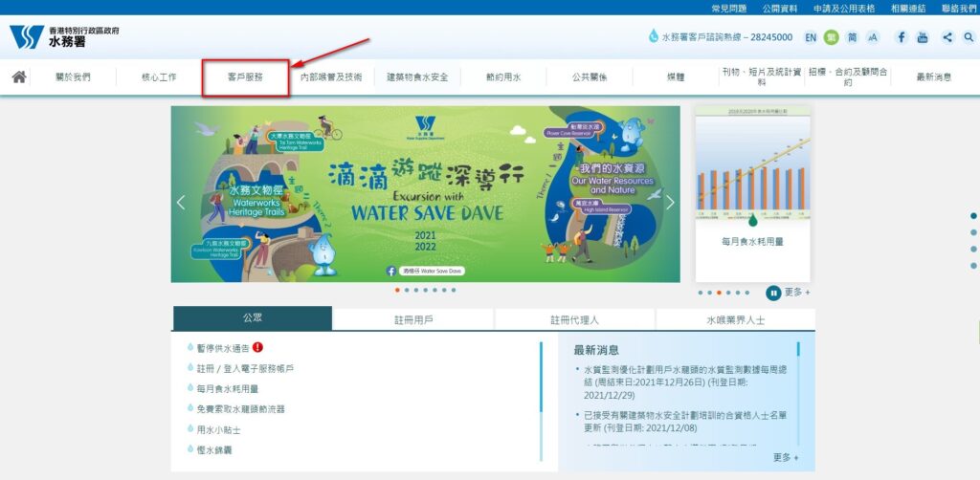980x480 pixels.
Task: Open the 客戶服務 menu
Action: [245, 77]
